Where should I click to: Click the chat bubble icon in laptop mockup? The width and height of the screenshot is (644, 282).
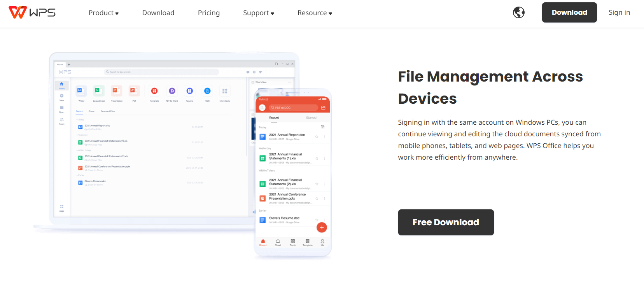(x=248, y=72)
